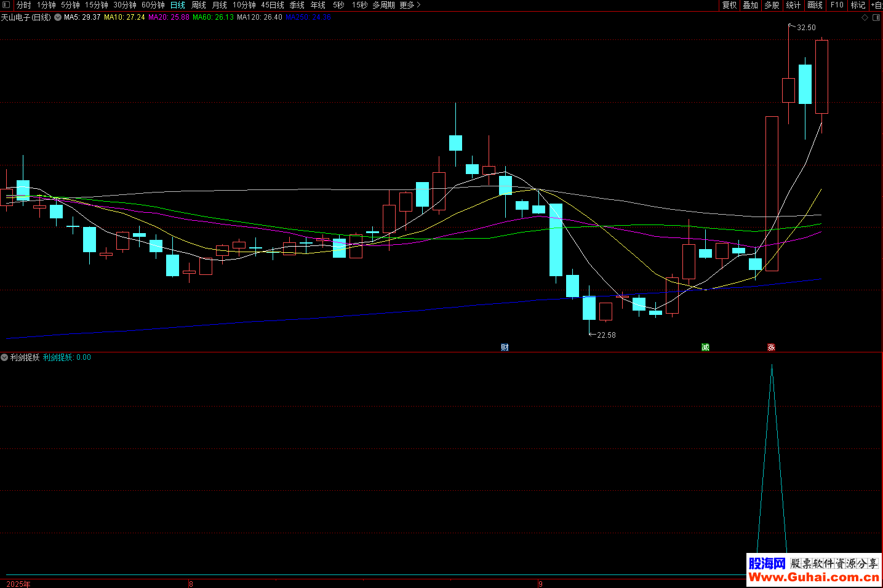This screenshot has height=588, width=883.
Task: Click the MA10: 27.24 label
Action: pos(124,17)
